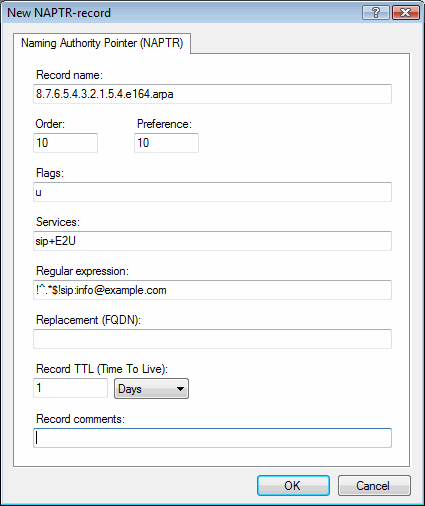Click the empty Replacement (FQDN) field
The height and width of the screenshot is (506, 425).
point(212,339)
